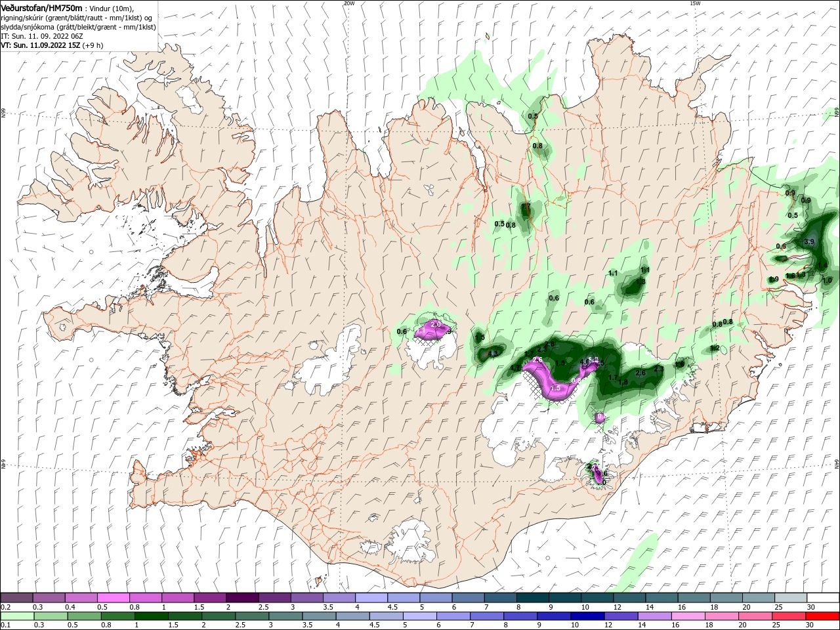
Task: Click the 0.2 label on the upper scale
Action: (x=5, y=607)
